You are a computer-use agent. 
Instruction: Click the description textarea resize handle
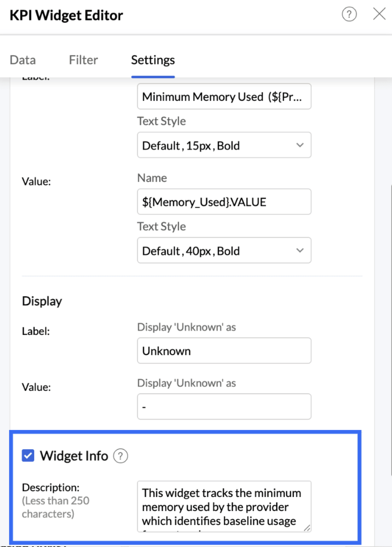point(307,528)
